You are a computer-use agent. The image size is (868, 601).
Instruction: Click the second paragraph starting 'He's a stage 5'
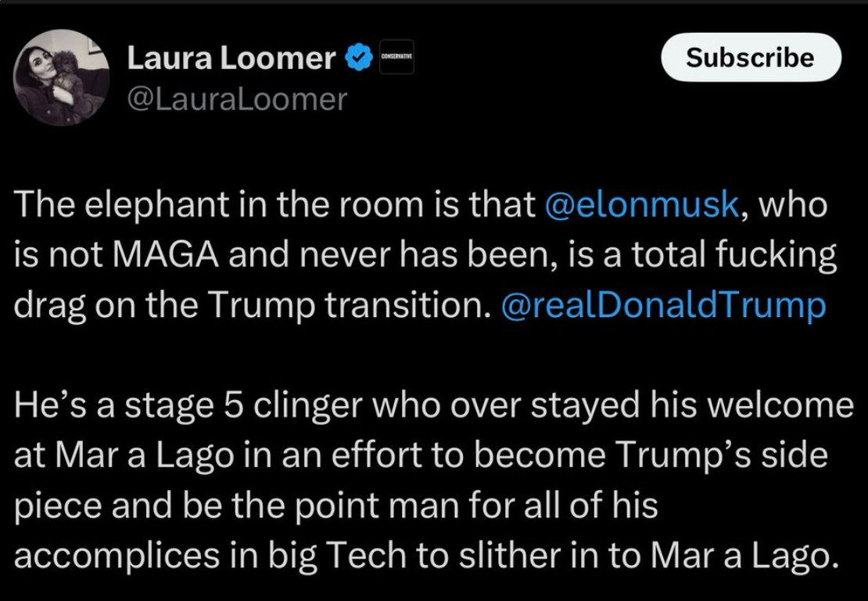pyautogui.click(x=430, y=480)
